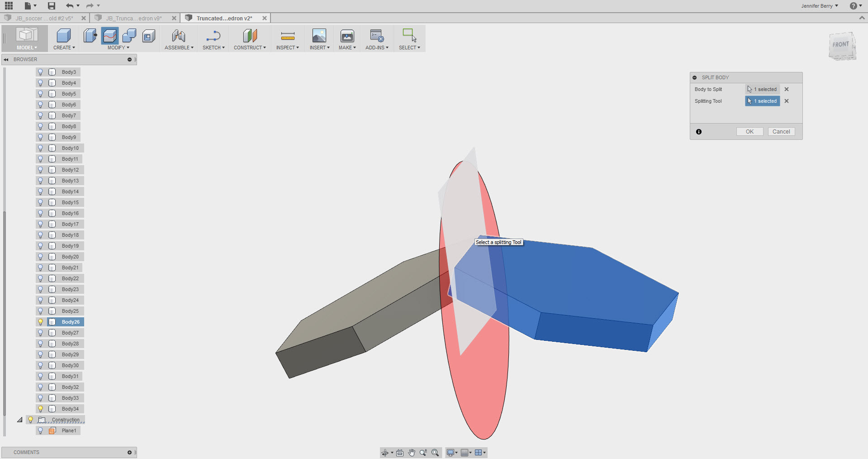868x459 pixels.
Task: Show Body34 using its lightbulb
Action: 41,409
